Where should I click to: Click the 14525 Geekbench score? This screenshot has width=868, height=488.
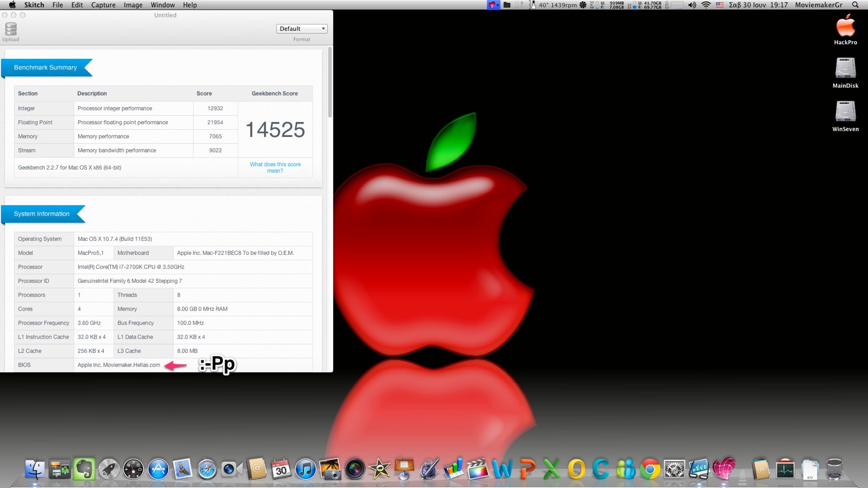click(x=275, y=129)
